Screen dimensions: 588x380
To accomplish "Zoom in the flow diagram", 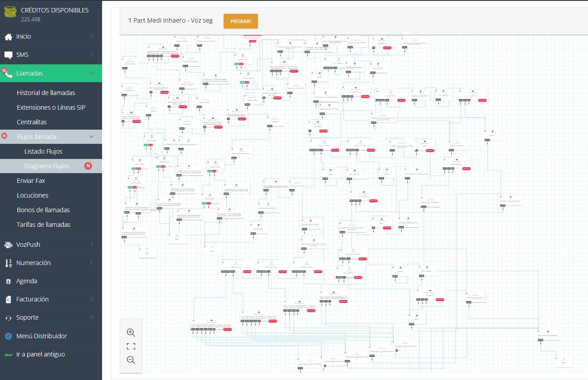I will (x=131, y=332).
